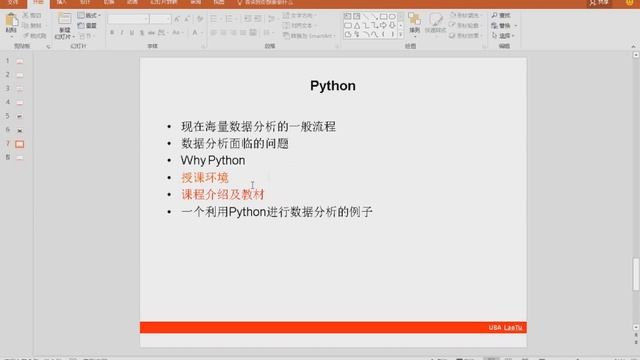Click the character spacing icon
640x360 pixels.
click(162, 32)
